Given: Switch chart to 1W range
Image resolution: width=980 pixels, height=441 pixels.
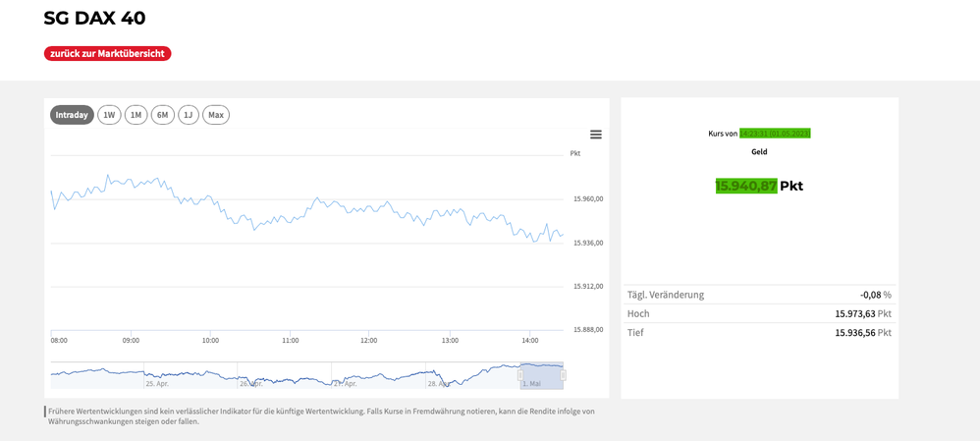Looking at the screenshot, I should [x=109, y=115].
